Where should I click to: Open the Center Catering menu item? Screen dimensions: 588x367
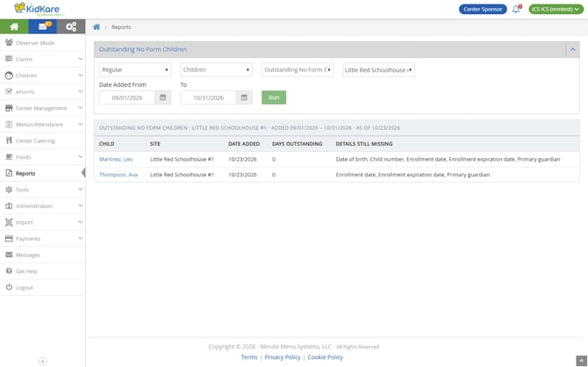click(43, 140)
